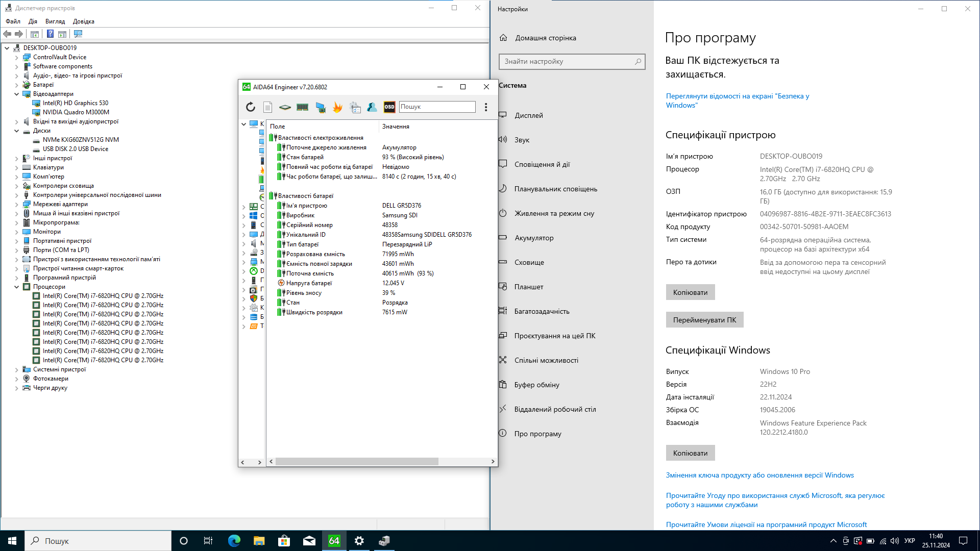The height and width of the screenshot is (551, 980).
Task: Open the Windows security details link
Action: coord(738,101)
